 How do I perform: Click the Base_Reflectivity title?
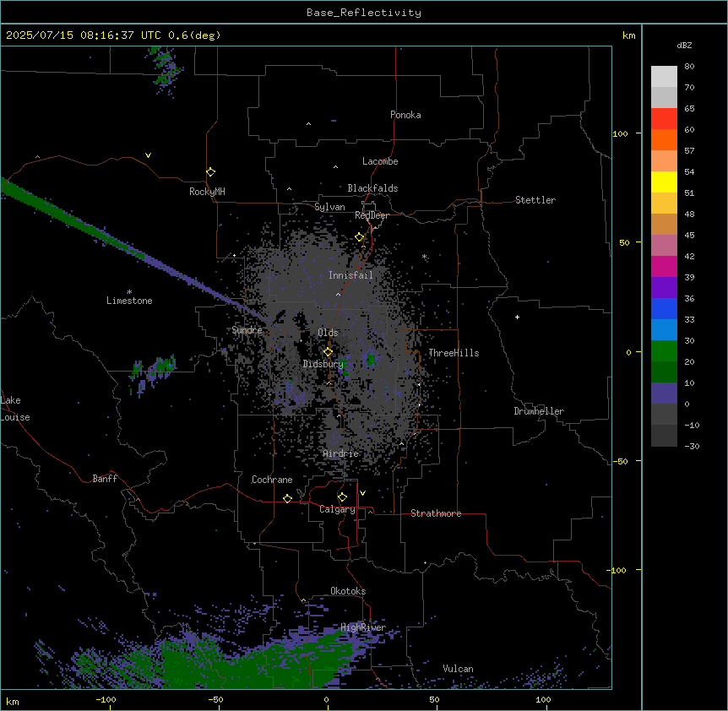[x=364, y=13]
